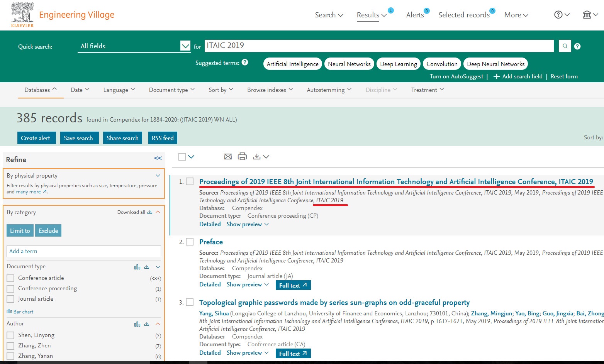Screen dimensions: 604x364
Task: Collapse the By category section chevron
Action: click(158, 212)
